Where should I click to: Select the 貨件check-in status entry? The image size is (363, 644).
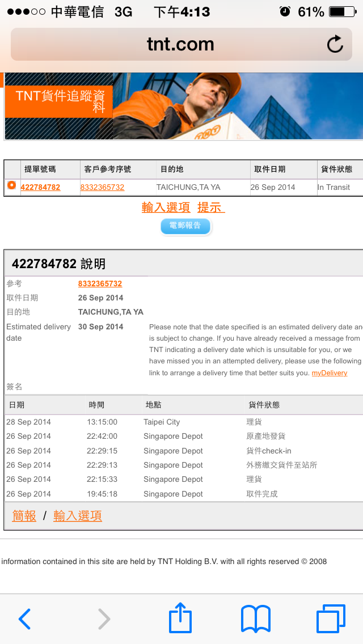268,451
